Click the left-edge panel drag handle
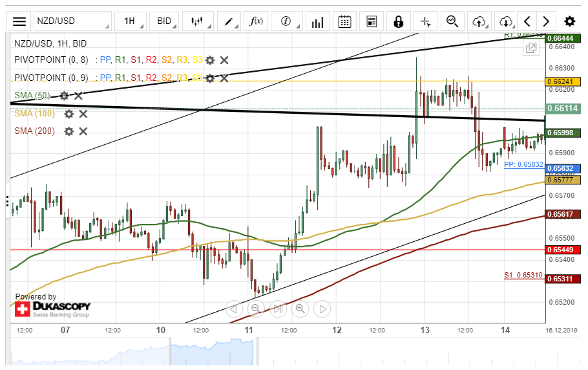Screen dimensions: 588x370 click(x=8, y=202)
